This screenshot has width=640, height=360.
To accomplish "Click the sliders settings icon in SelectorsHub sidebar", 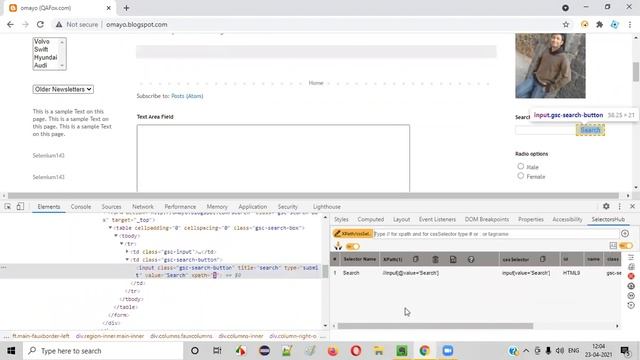I will [x=631, y=257].
